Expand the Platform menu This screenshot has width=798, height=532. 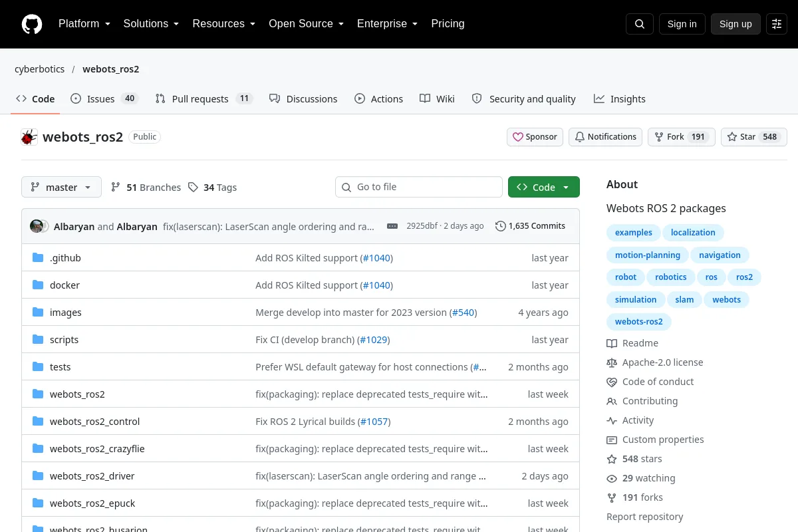pos(84,24)
